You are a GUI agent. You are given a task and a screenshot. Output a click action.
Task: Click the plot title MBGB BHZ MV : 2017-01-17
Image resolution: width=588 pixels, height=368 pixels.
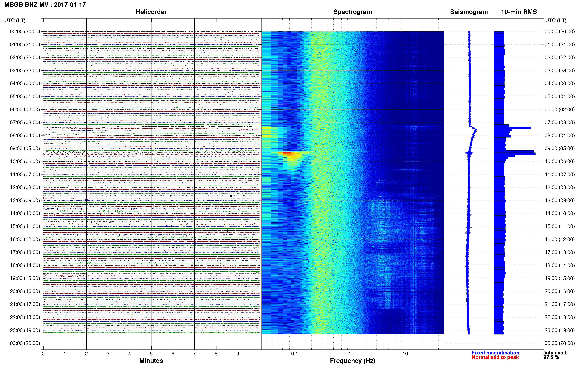click(x=45, y=5)
